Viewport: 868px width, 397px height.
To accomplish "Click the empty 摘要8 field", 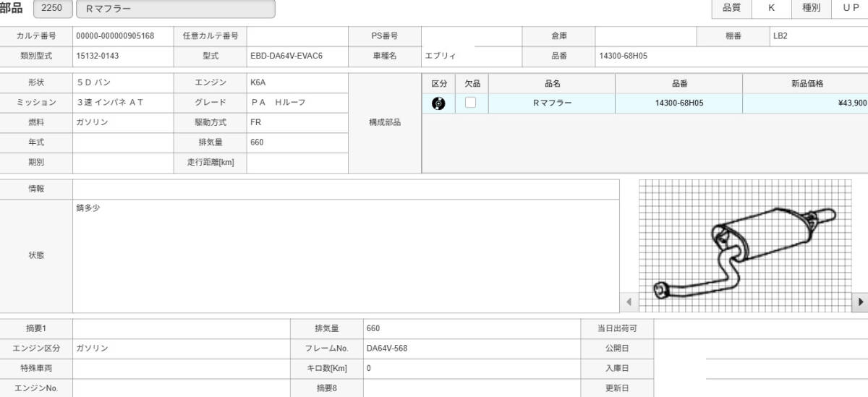I will [x=472, y=388].
